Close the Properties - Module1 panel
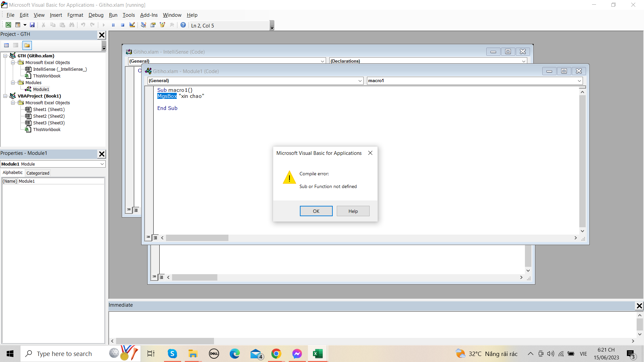Screen dimensions: 644x362 (x=102, y=154)
